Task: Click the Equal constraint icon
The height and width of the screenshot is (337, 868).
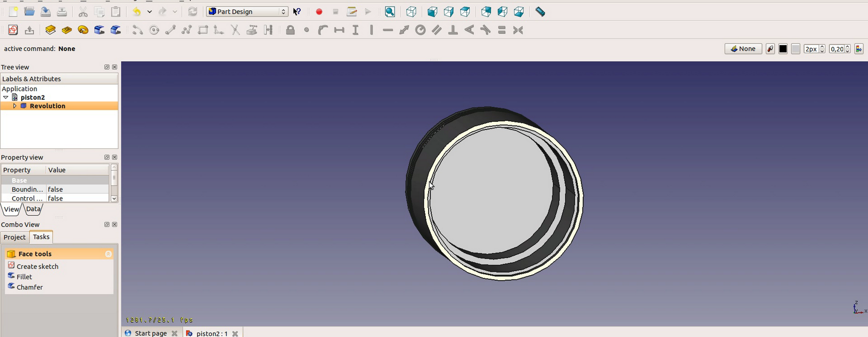Action: pos(502,30)
